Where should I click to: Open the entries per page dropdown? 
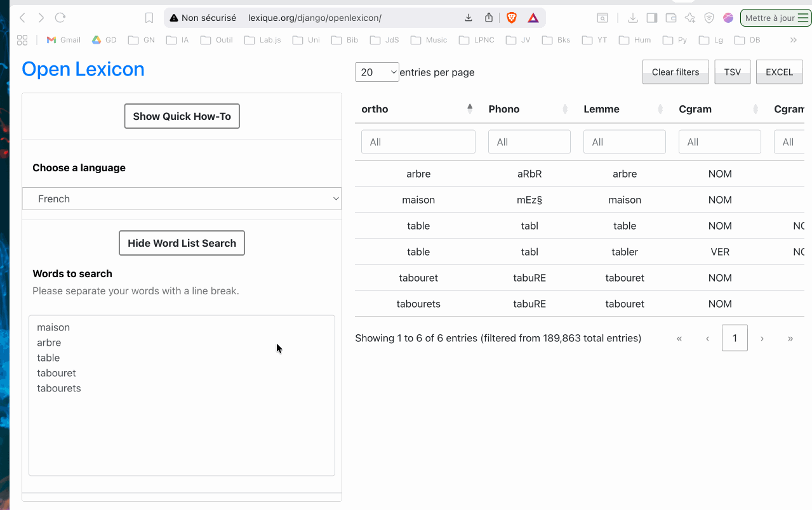pos(377,72)
